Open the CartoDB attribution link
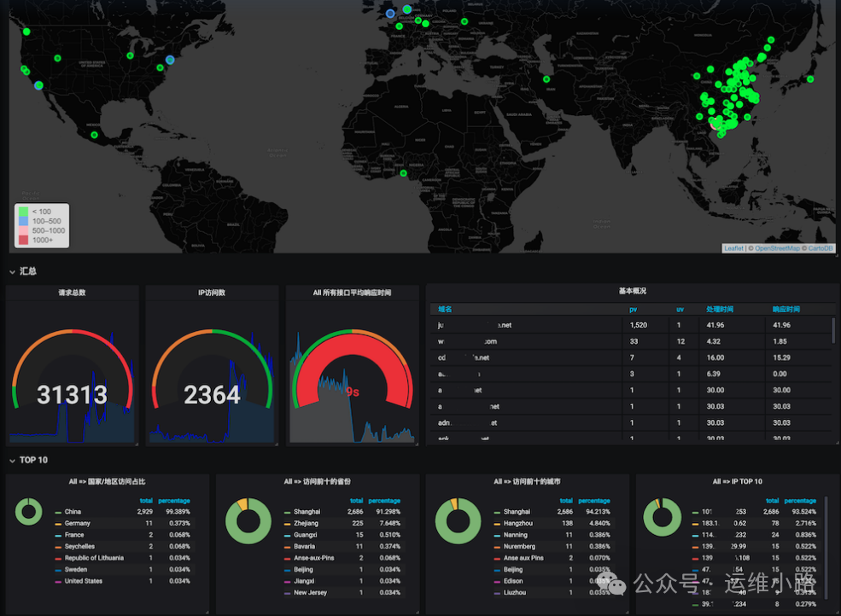Image resolution: width=841 pixels, height=616 pixels. pyautogui.click(x=821, y=248)
